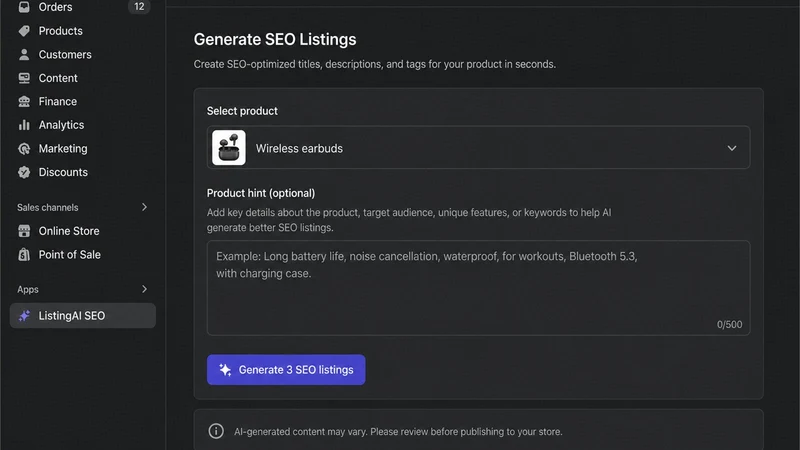Click the Products tag icon
This screenshot has height=450, width=800.
pos(24,31)
